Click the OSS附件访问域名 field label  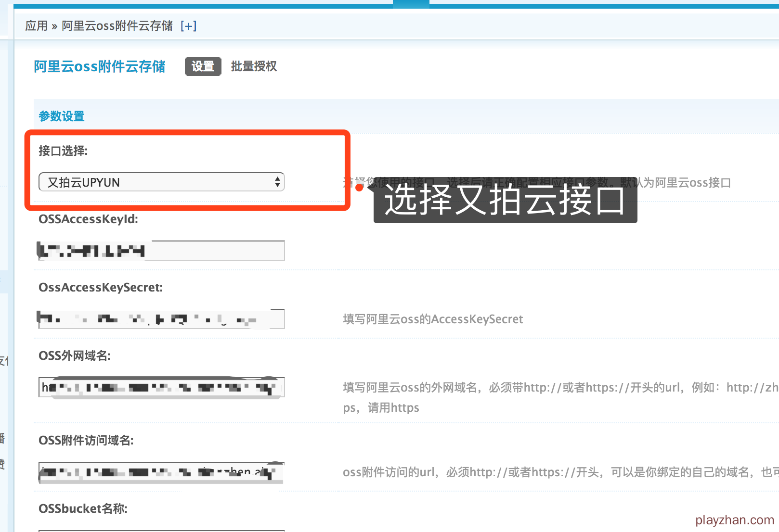click(86, 441)
